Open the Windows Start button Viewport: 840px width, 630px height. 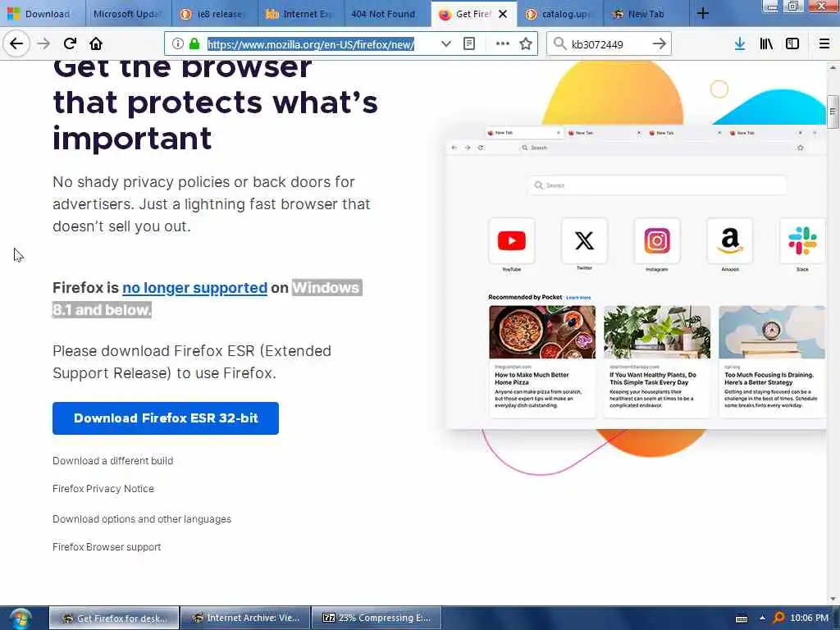pyautogui.click(x=20, y=619)
